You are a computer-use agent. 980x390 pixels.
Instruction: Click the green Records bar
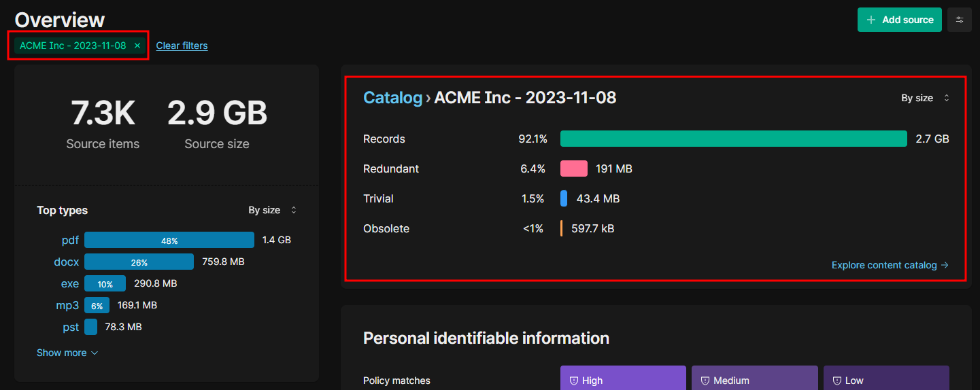coord(733,139)
